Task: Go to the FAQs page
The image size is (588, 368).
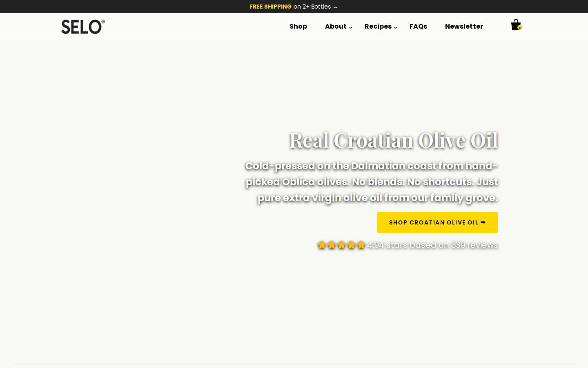Action: pyautogui.click(x=418, y=26)
